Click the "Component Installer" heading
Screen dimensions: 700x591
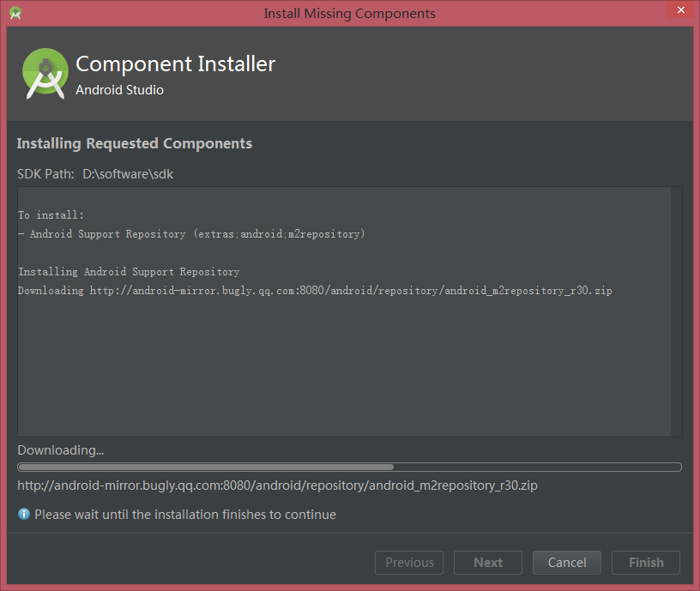coord(176,63)
